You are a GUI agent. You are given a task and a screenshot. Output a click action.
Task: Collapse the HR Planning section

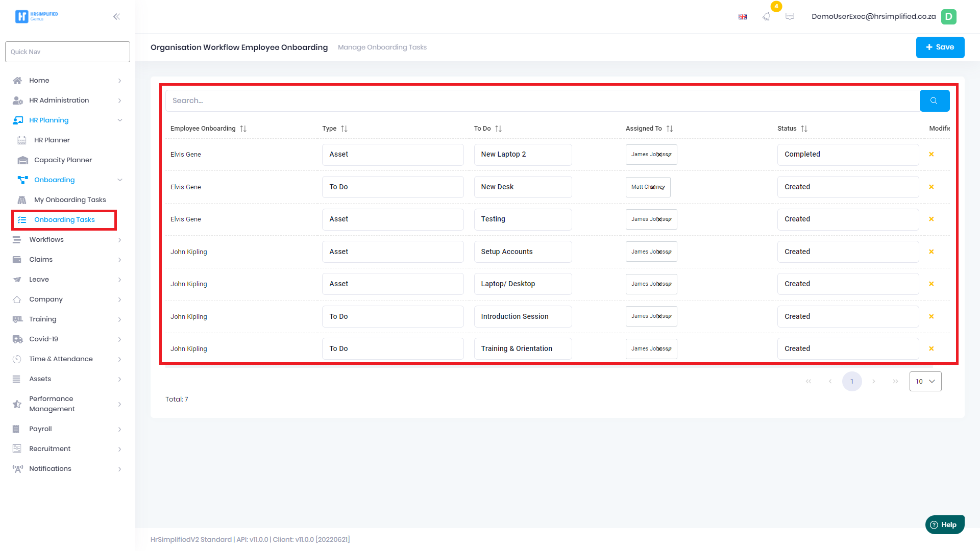[x=119, y=120]
